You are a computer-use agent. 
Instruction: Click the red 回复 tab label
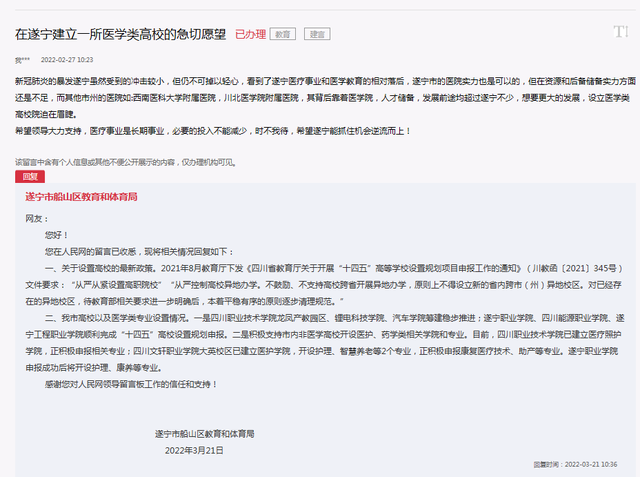pyautogui.click(x=29, y=175)
